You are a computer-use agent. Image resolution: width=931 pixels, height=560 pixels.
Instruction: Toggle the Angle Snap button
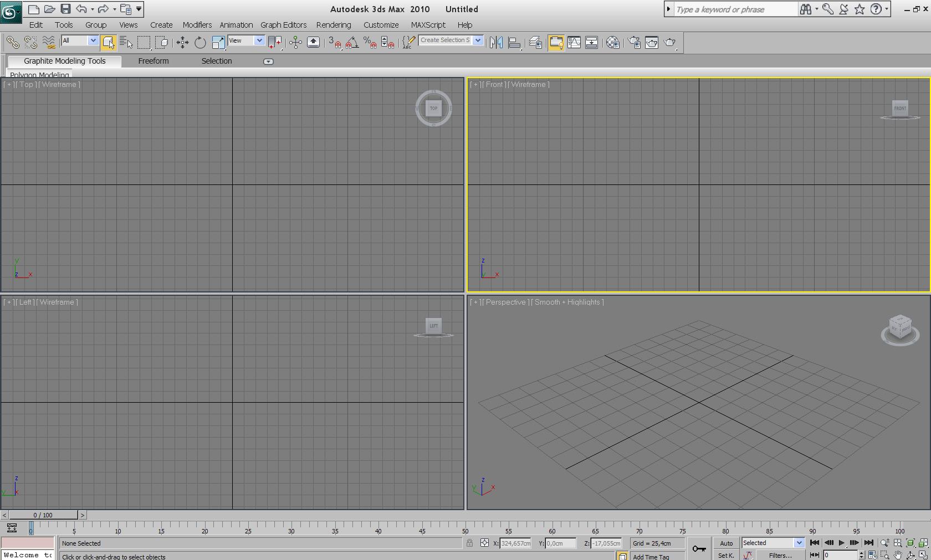pyautogui.click(x=352, y=42)
